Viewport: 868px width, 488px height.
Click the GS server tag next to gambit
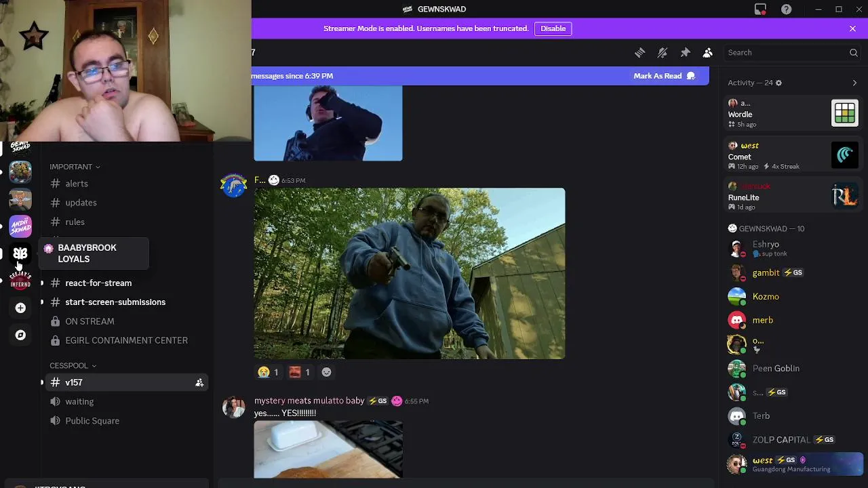793,272
